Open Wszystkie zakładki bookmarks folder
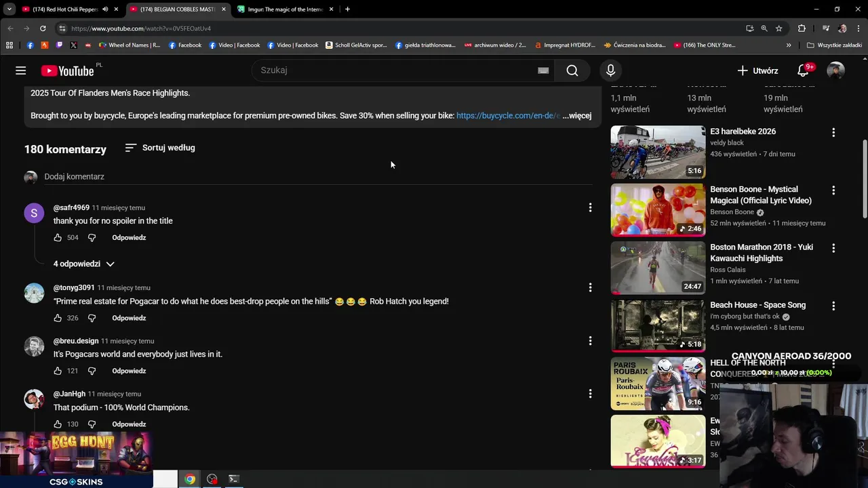Screen dimensions: 868x488 click(834, 45)
